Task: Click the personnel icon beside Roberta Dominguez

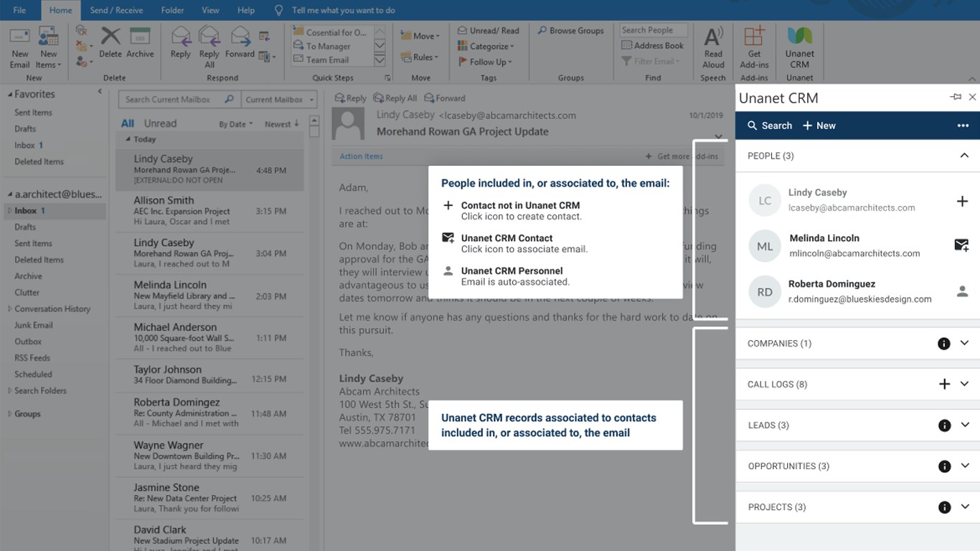Action: (962, 291)
